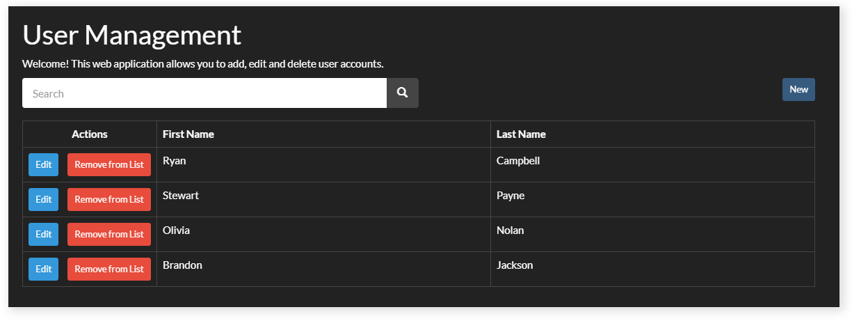Click the last name cell Jackson
This screenshot has width=868, height=328.
(515, 265)
